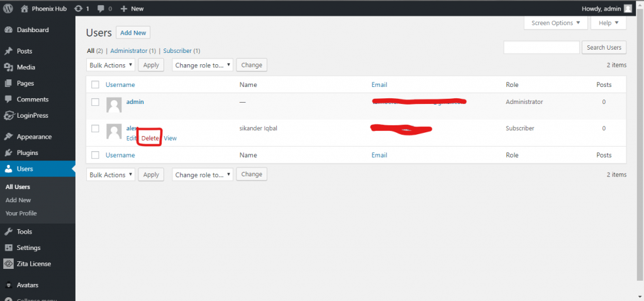The image size is (644, 301).
Task: Open Plugins menu label
Action: click(x=28, y=152)
